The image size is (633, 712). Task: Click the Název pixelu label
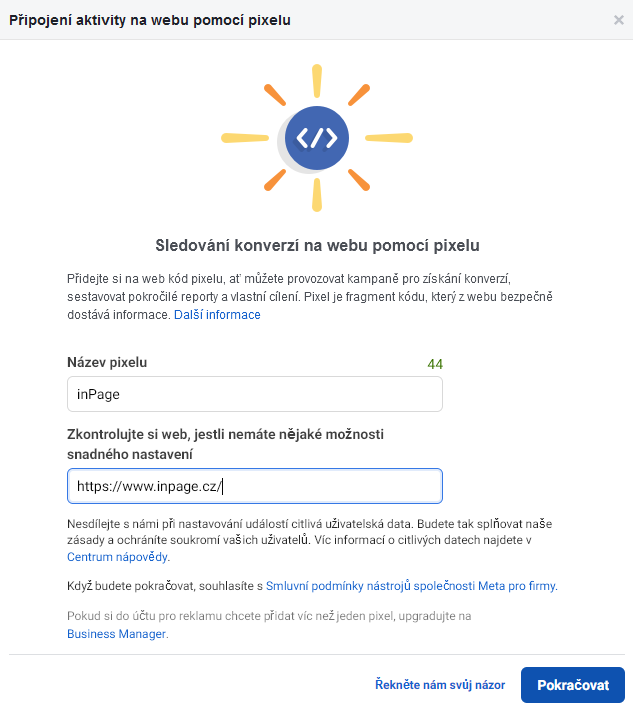107,362
